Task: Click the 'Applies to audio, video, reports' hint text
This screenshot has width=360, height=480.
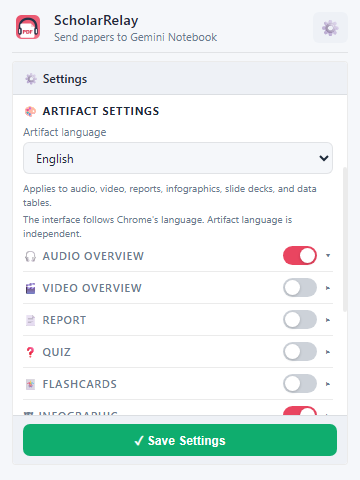Action: pyautogui.click(x=170, y=196)
